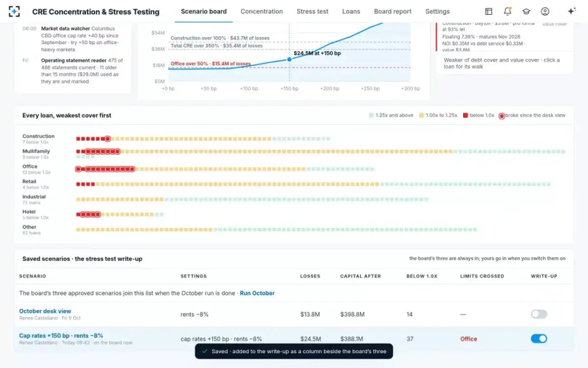Open the October desk view scenario
The height and width of the screenshot is (368, 588).
[x=45, y=311]
